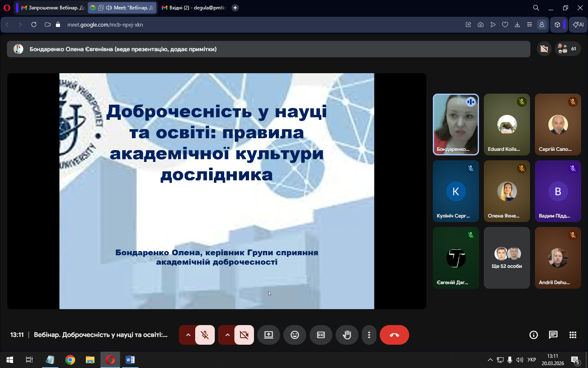This screenshot has width=588, height=368.
Task: Click the share screen present button
Action: click(x=268, y=335)
